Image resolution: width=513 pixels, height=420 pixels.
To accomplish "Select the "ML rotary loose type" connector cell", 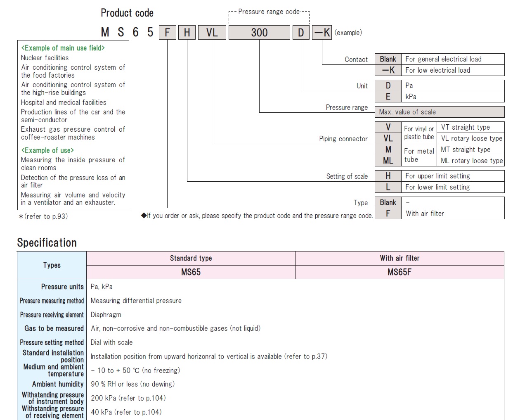I will [x=471, y=161].
